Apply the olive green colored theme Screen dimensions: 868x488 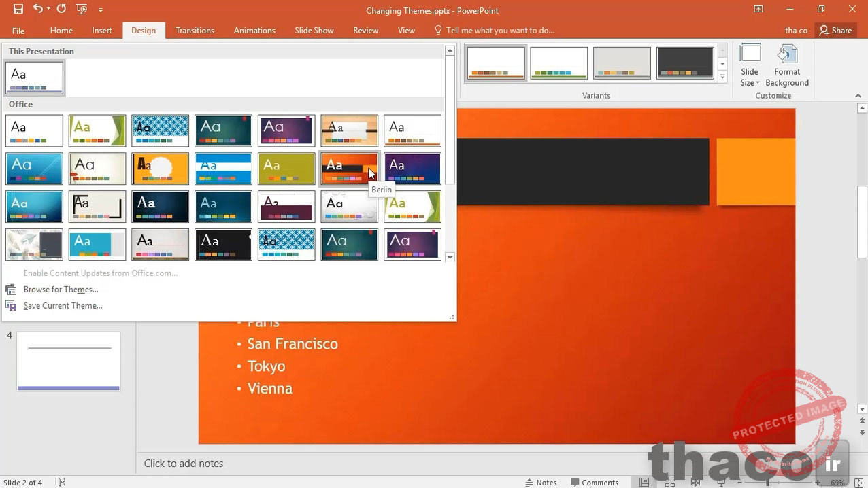[x=286, y=169]
